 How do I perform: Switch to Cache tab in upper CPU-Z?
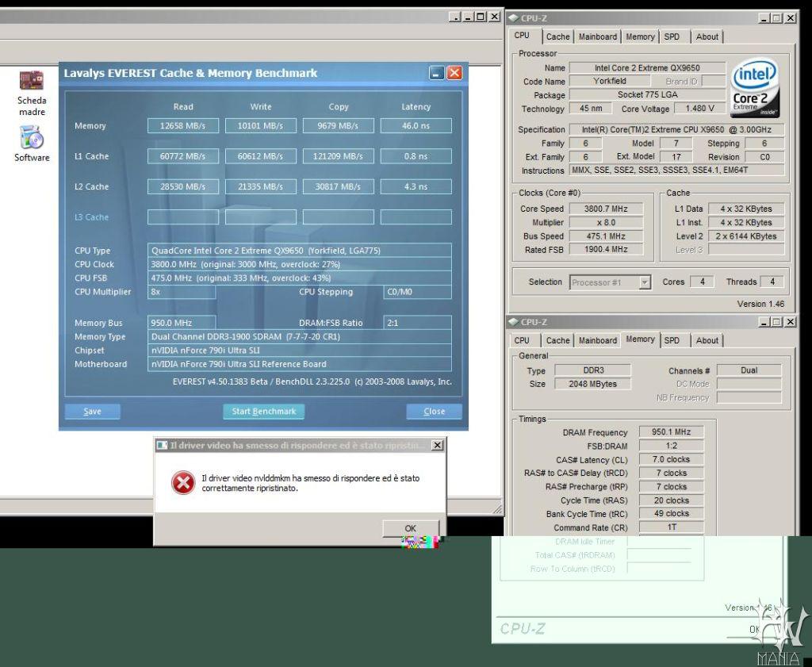click(557, 36)
